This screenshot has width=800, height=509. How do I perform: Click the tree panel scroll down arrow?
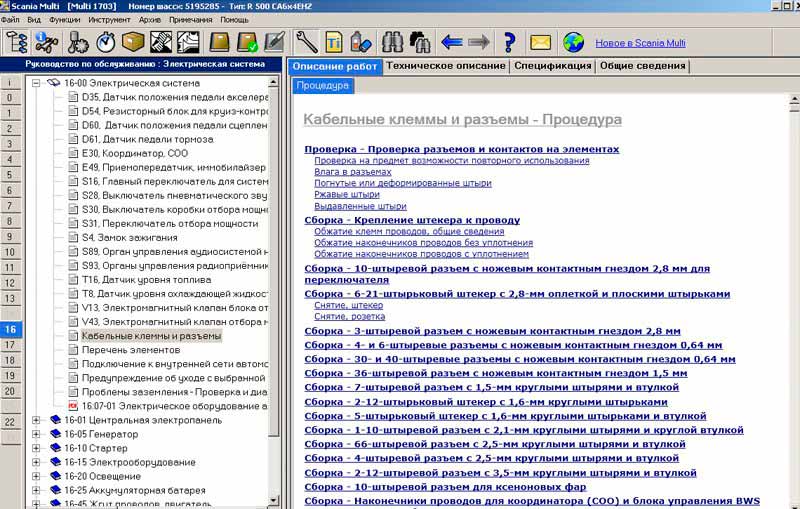[273, 501]
